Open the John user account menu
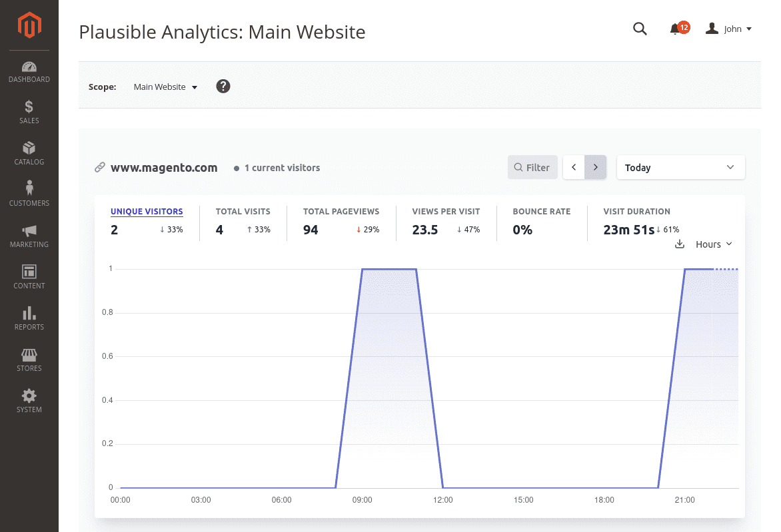Viewport: 781px width, 532px height. pos(728,29)
